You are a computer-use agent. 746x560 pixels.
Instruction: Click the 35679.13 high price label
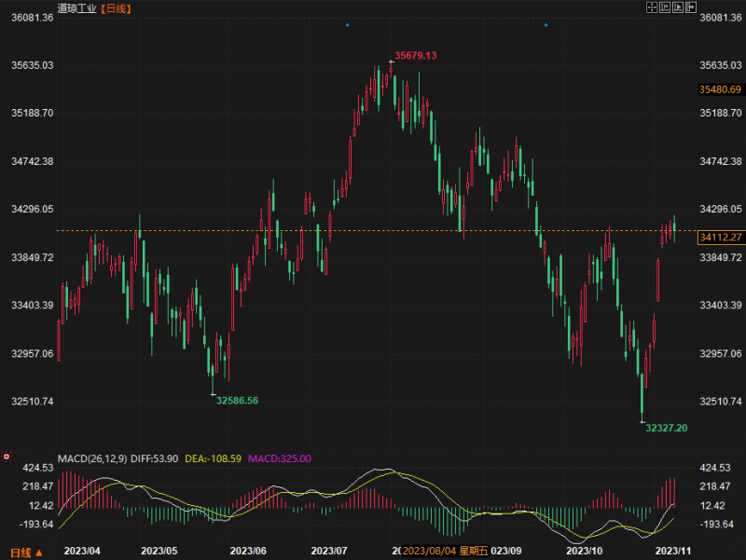[415, 56]
